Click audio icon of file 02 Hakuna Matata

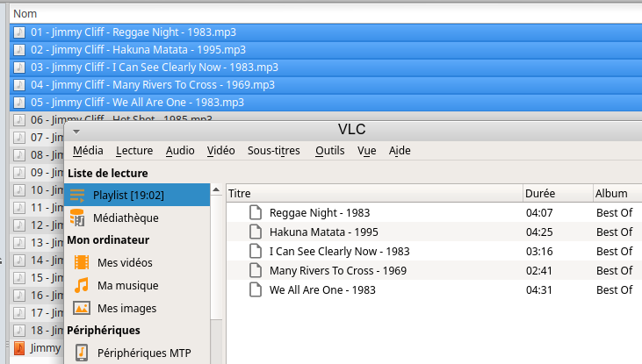pos(19,50)
